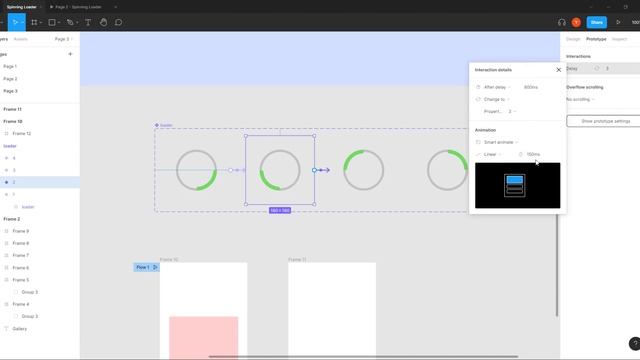This screenshot has height=360, width=640.
Task: Switch to the Assets tab
Action: pyautogui.click(x=20, y=39)
